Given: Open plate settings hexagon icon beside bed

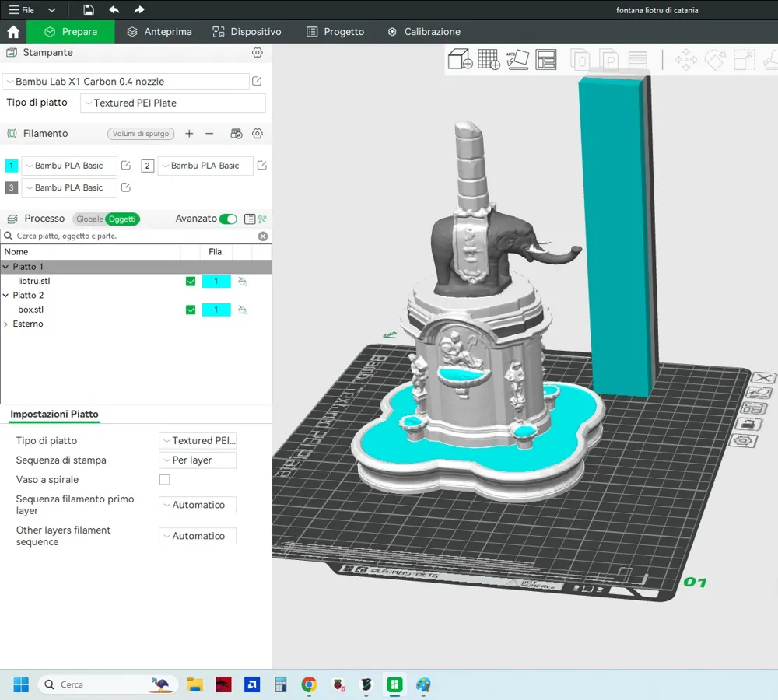Looking at the screenshot, I should point(745,440).
